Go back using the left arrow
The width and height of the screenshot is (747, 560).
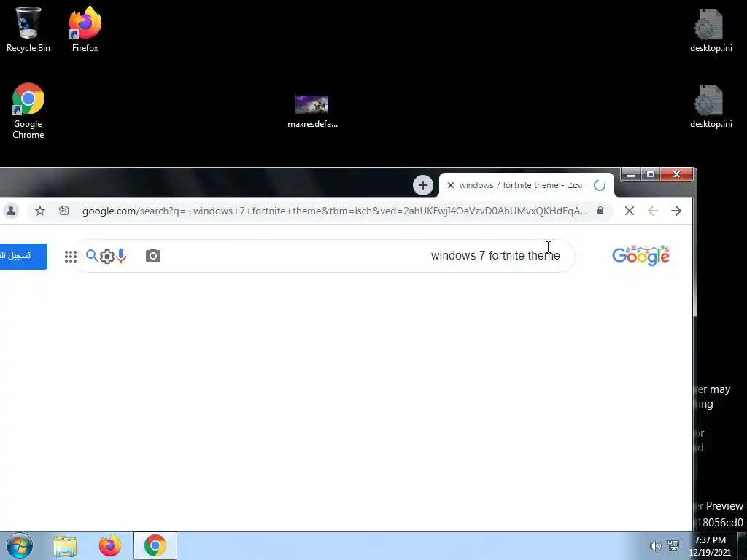[x=653, y=211]
